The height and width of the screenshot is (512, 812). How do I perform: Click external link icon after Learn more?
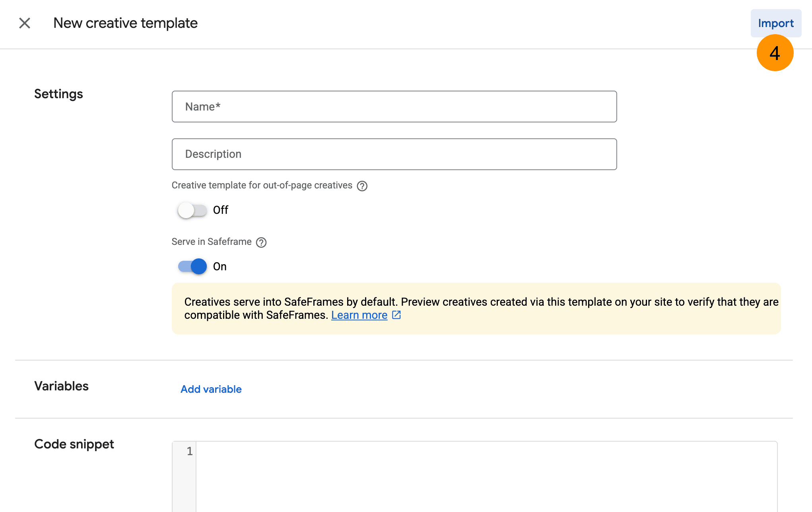(396, 315)
